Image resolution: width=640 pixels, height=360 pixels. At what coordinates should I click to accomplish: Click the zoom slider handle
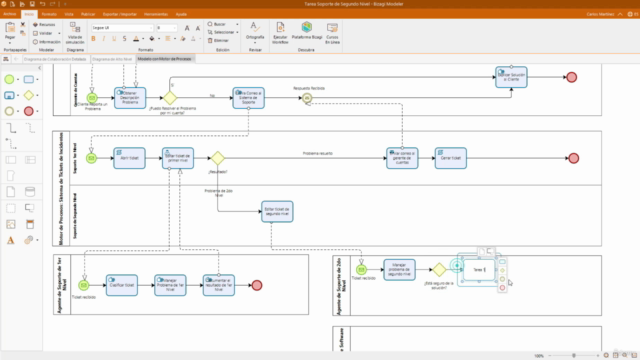(x=573, y=356)
